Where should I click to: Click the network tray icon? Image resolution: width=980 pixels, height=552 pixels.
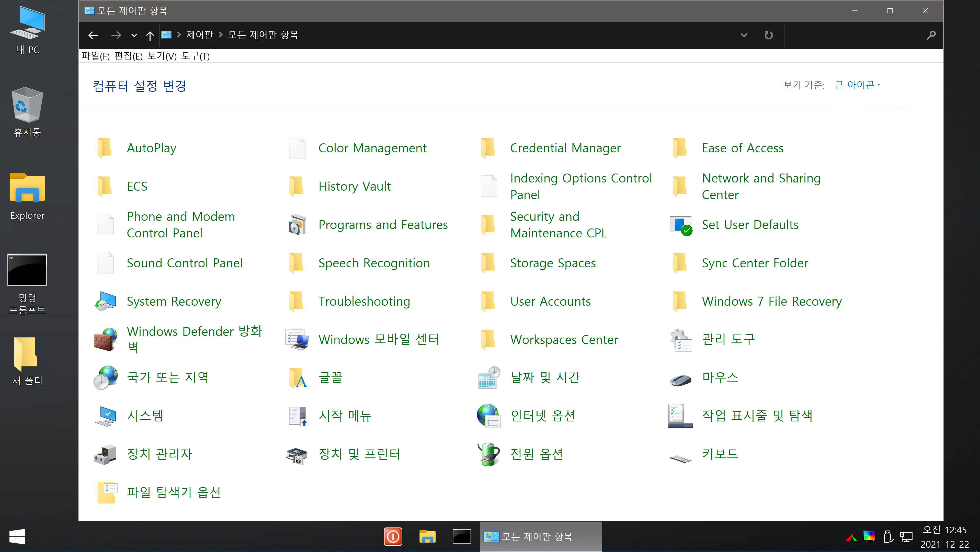906,537
